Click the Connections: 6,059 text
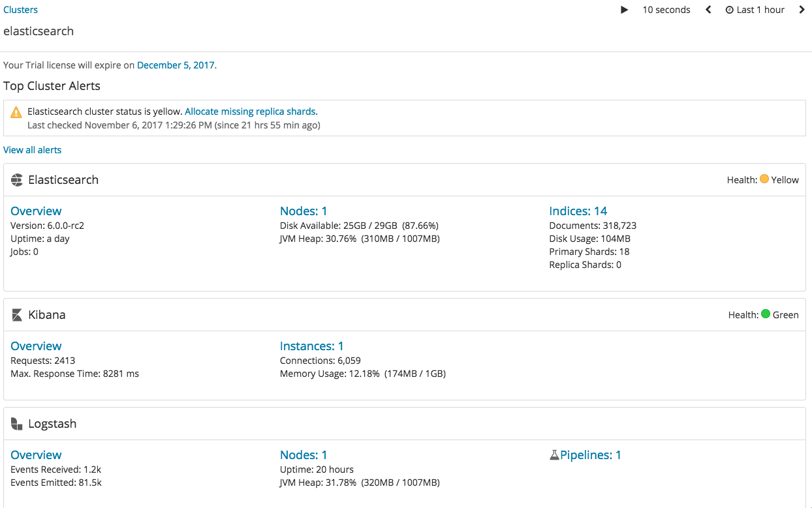 320,361
